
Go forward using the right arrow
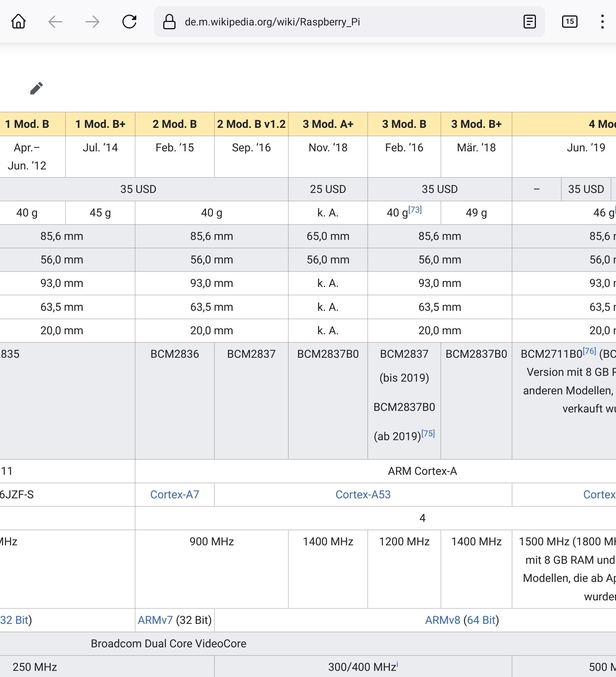coord(92,22)
